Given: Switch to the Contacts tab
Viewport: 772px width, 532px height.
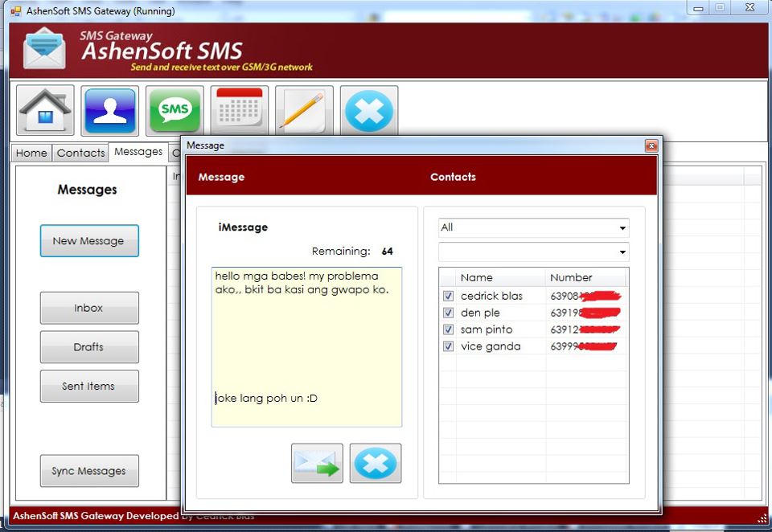Looking at the screenshot, I should 80,153.
